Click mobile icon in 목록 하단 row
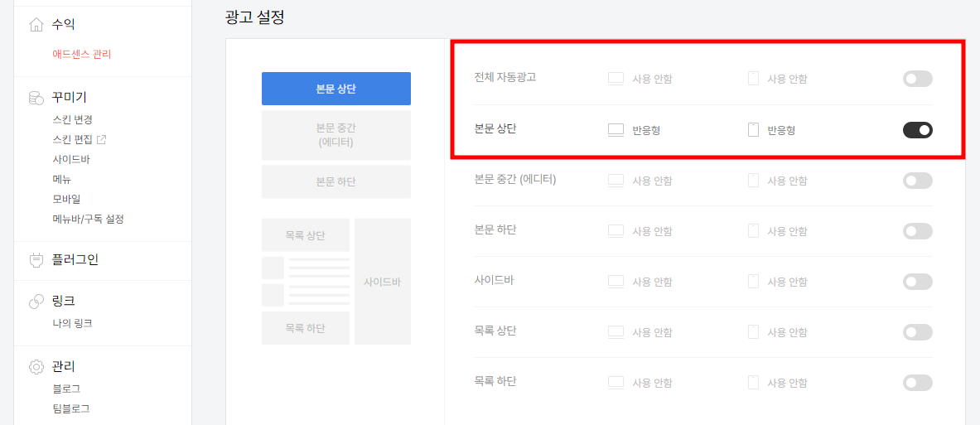Image resolution: width=980 pixels, height=425 pixels. 753,383
